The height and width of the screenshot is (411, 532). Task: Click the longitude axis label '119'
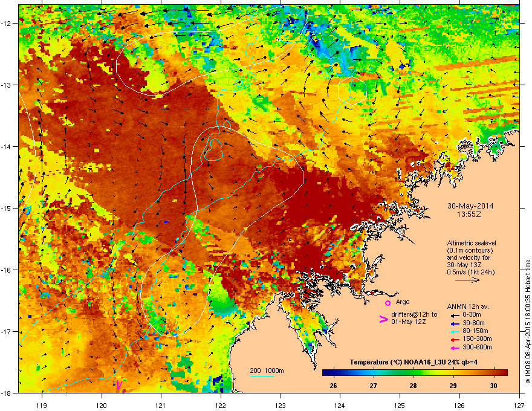(x=41, y=405)
